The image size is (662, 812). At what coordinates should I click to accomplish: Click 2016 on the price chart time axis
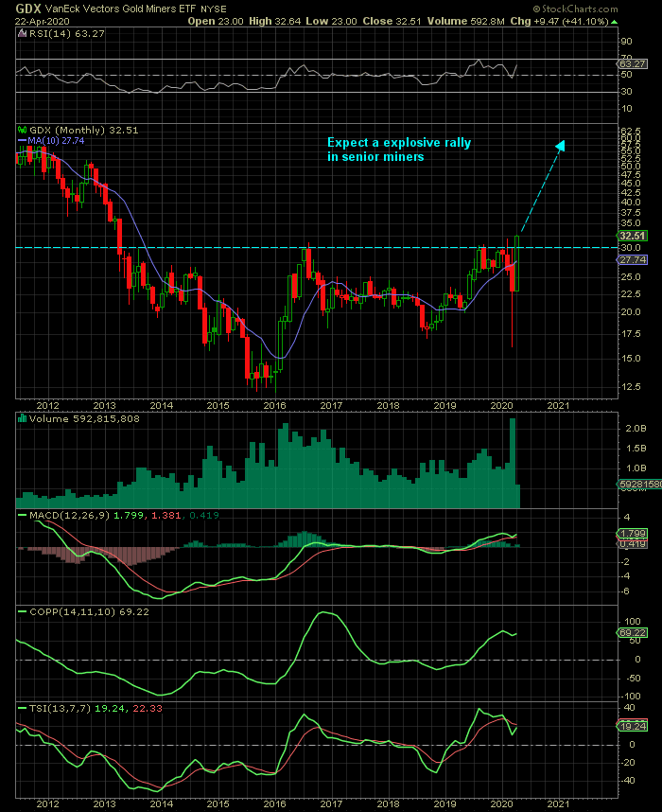[x=274, y=405]
